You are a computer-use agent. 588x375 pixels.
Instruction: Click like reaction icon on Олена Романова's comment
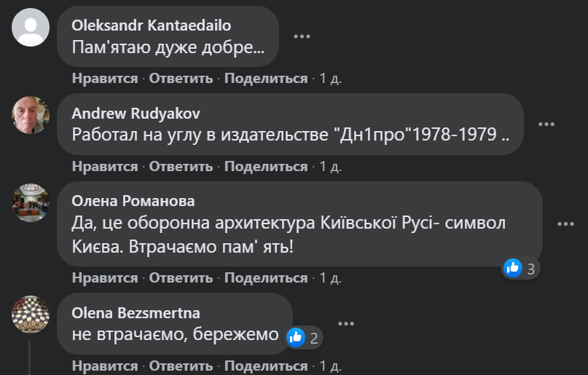click(513, 268)
